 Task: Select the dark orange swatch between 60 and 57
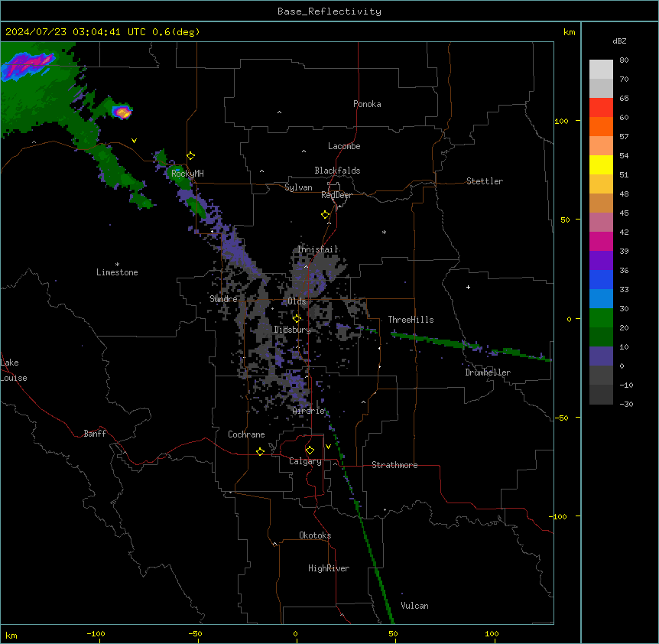pos(601,126)
